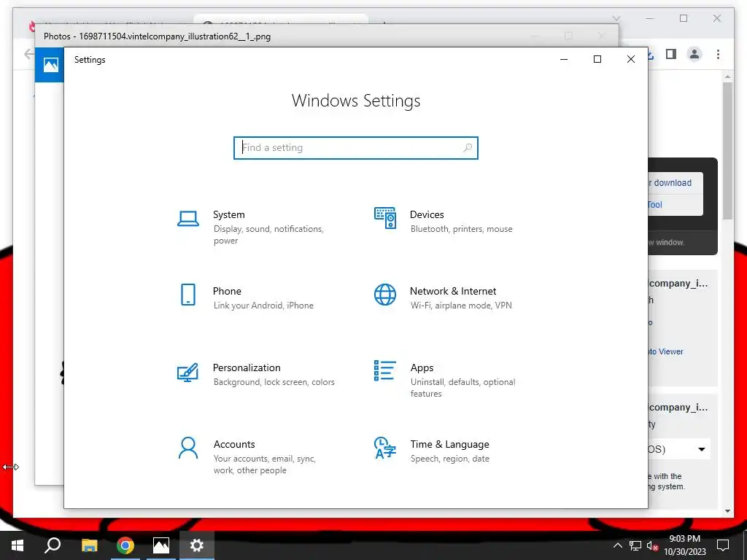
Task: Click 'Display, sound, notifications, power' text
Action: click(268, 235)
